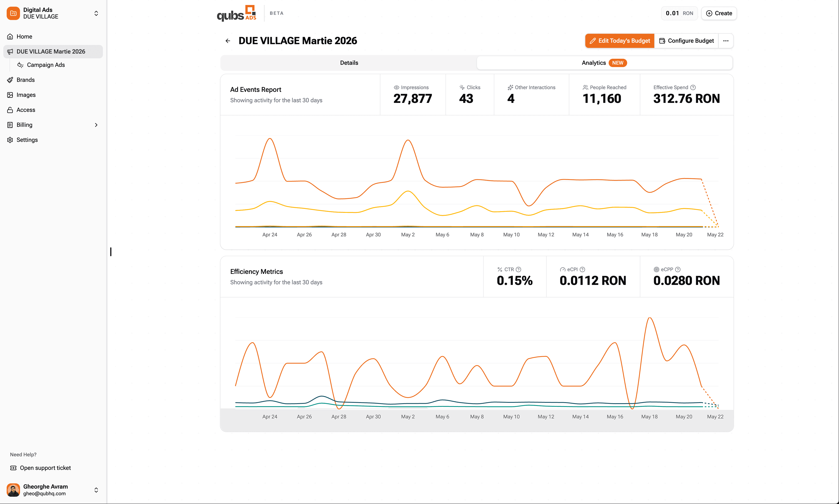
Task: Click the Other Interactions sparkle icon
Action: (510, 87)
